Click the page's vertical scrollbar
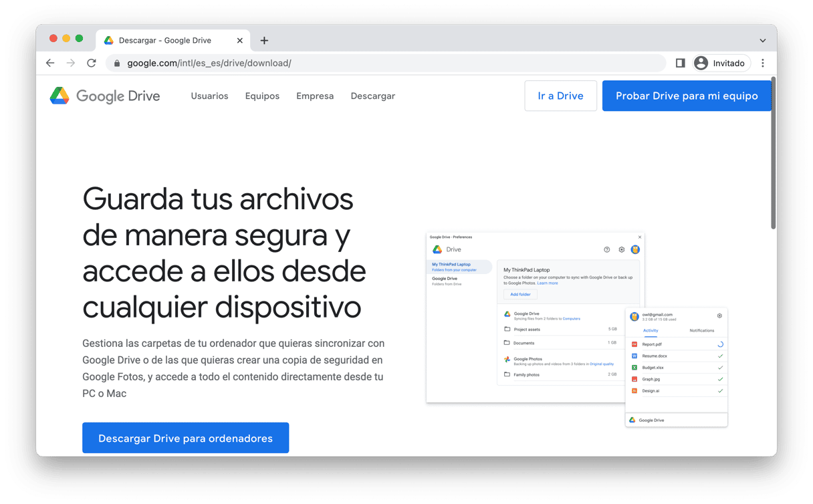Image resolution: width=813 pixels, height=504 pixels. pyautogui.click(x=774, y=154)
